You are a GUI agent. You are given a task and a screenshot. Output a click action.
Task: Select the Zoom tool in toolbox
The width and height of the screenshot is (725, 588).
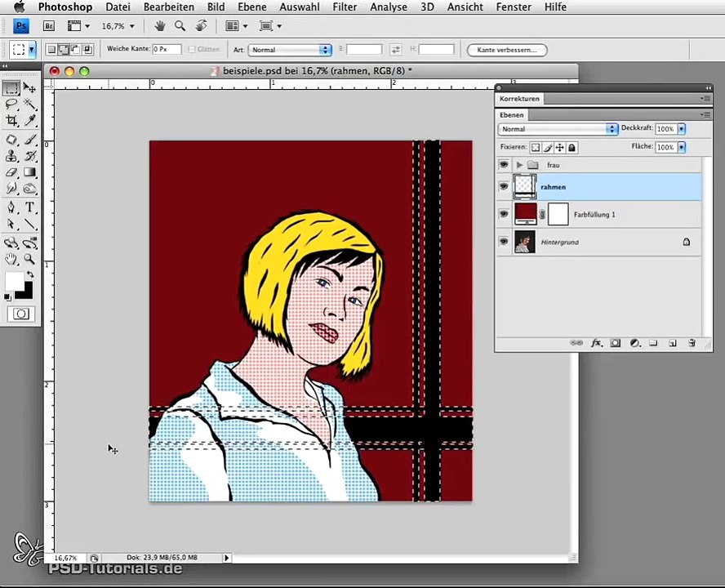point(29,259)
